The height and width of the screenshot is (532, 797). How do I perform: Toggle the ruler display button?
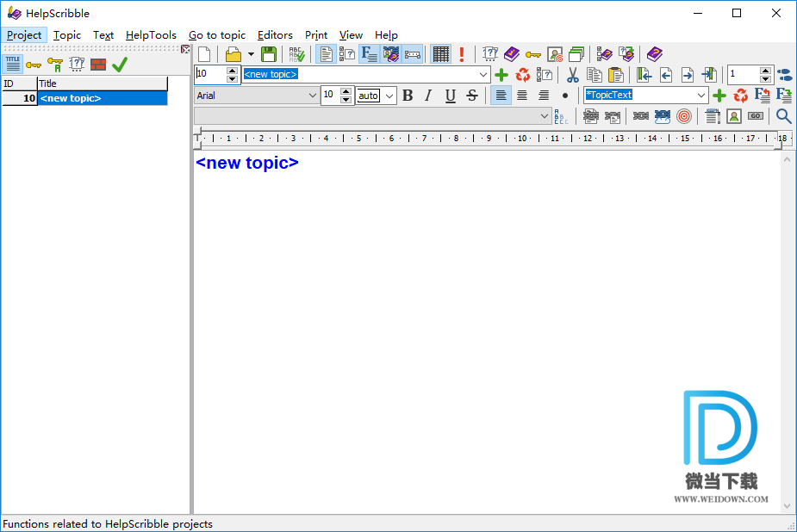coord(412,54)
